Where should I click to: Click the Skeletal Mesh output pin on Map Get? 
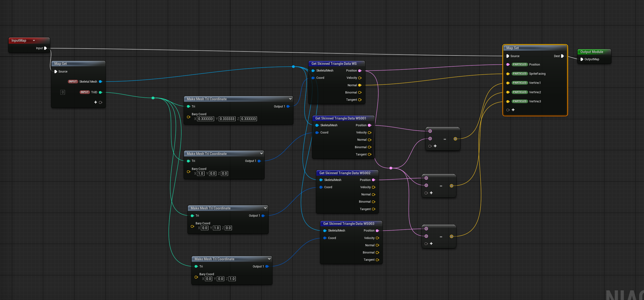[101, 82]
